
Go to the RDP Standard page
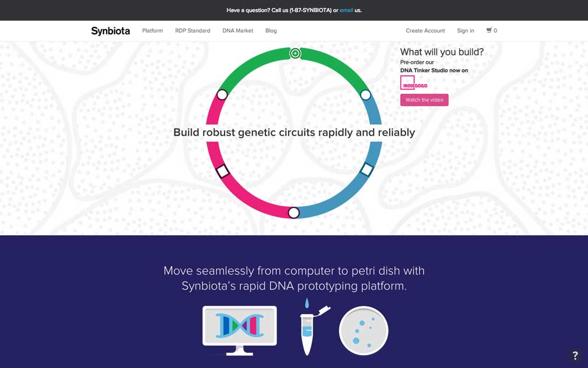pyautogui.click(x=192, y=31)
